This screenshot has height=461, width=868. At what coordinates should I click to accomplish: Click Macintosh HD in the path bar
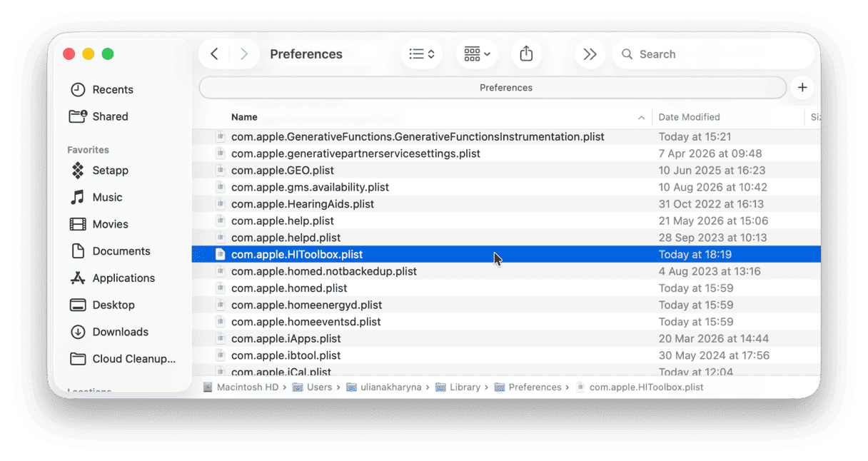pyautogui.click(x=241, y=387)
